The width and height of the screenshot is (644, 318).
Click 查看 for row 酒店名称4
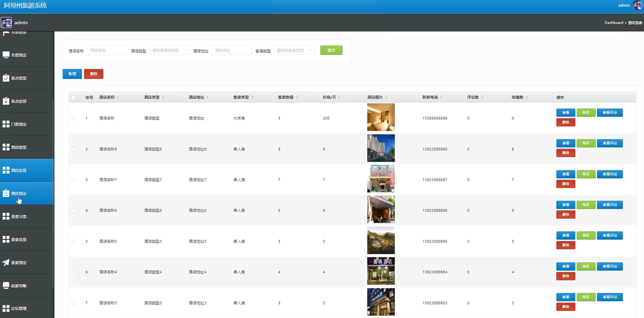click(565, 266)
